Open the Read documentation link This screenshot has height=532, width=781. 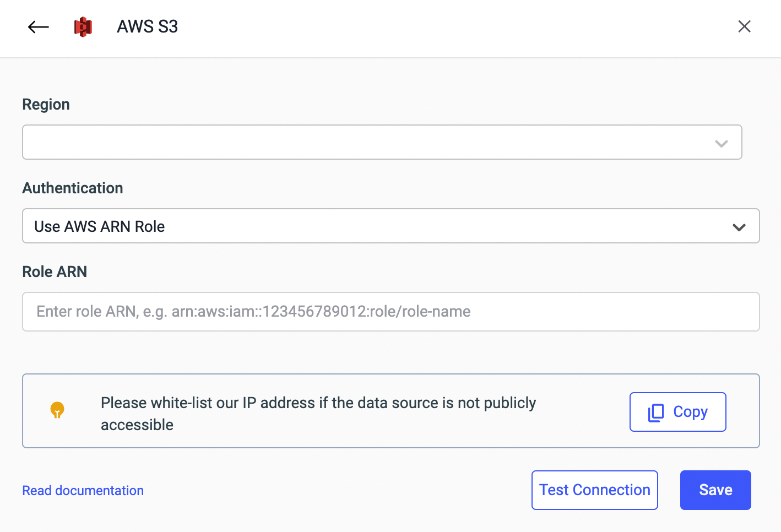(83, 491)
